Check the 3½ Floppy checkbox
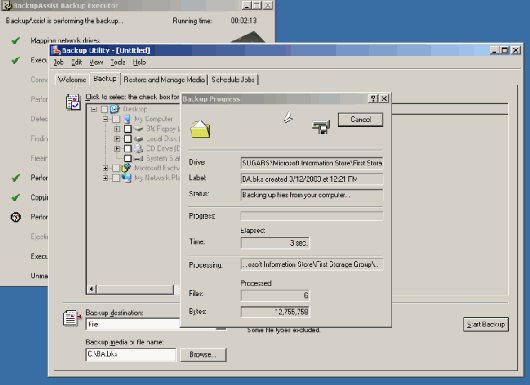The height and width of the screenshot is (385, 530). [128, 129]
